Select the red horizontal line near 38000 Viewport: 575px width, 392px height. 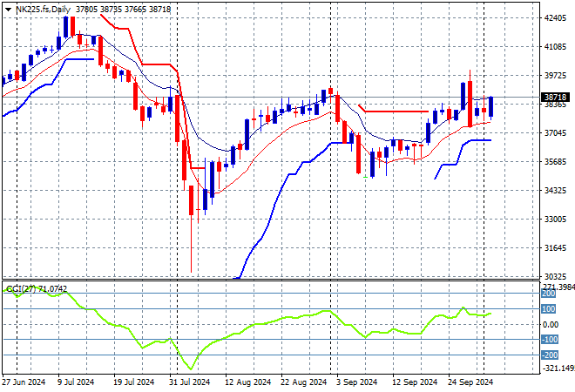tap(392, 112)
